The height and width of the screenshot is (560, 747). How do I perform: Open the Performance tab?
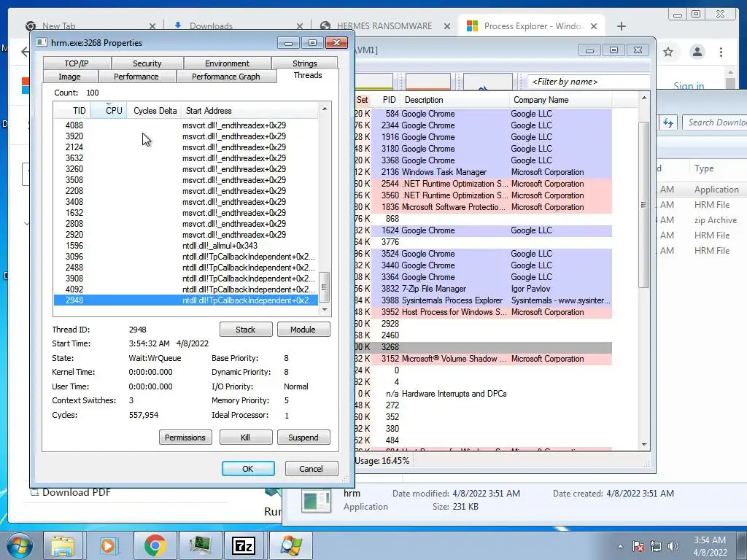point(136,77)
